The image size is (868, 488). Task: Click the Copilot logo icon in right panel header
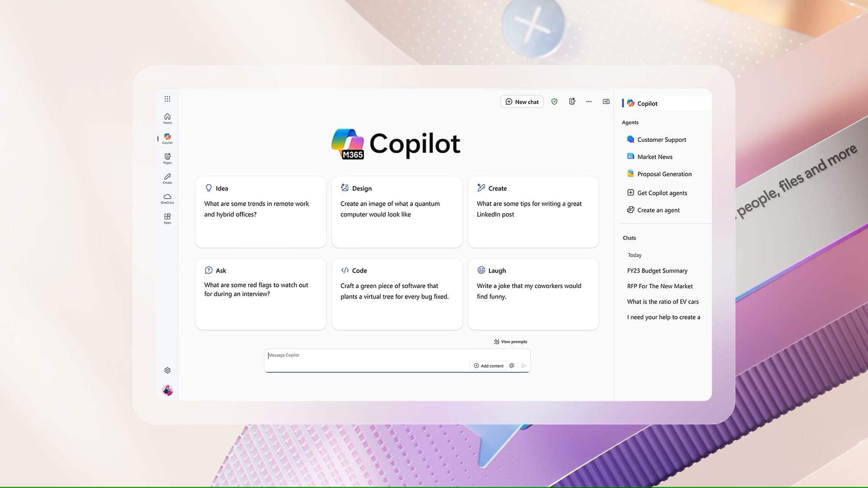(x=631, y=103)
